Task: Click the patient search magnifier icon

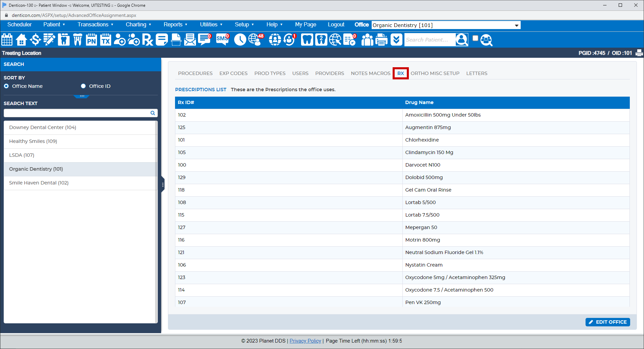Action: 462,40
